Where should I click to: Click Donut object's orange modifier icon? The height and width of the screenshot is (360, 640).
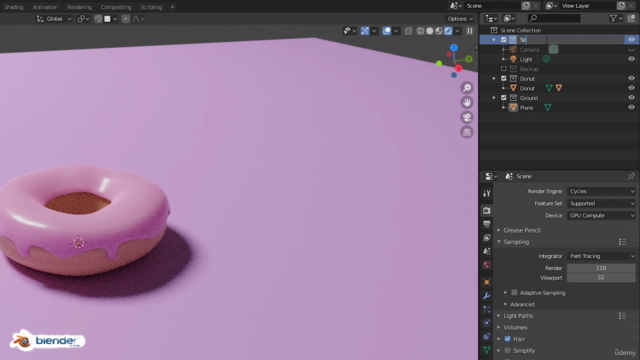tap(559, 88)
